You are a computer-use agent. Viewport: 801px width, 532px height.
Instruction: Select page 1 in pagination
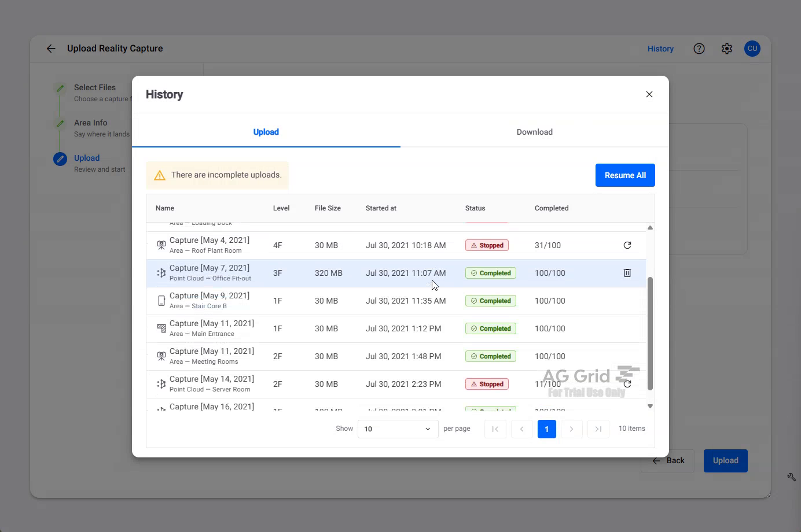tap(547, 429)
